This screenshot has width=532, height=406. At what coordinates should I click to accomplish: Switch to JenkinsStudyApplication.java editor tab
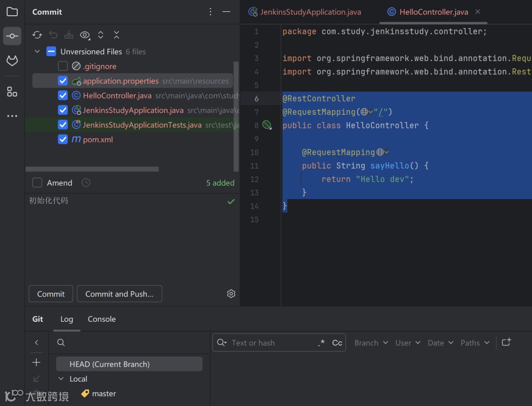305,12
